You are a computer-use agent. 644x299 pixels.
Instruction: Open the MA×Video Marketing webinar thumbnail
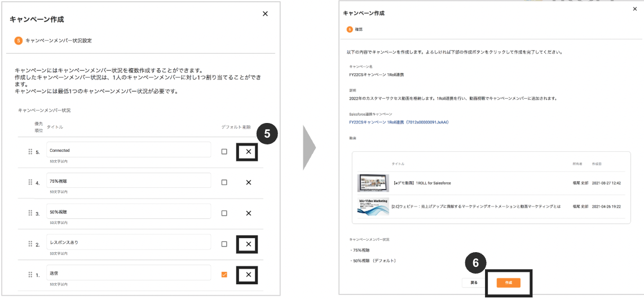pyautogui.click(x=373, y=206)
